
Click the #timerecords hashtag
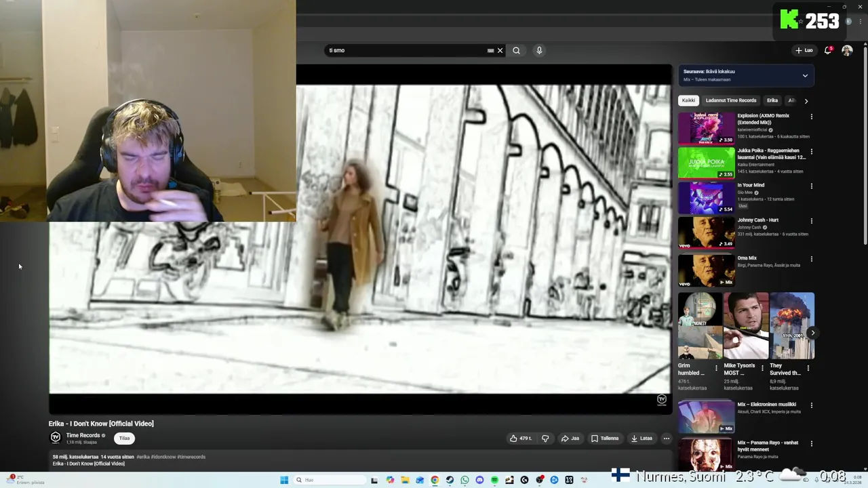(191, 457)
